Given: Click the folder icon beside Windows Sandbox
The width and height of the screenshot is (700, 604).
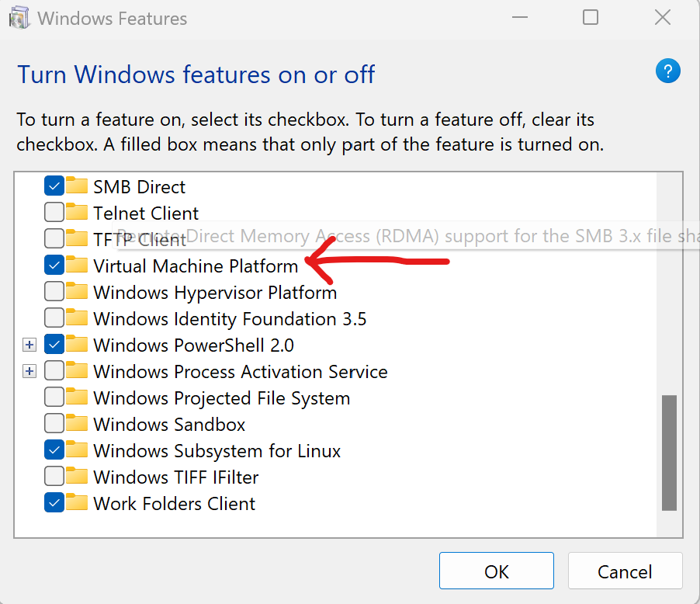Looking at the screenshot, I should (77, 424).
